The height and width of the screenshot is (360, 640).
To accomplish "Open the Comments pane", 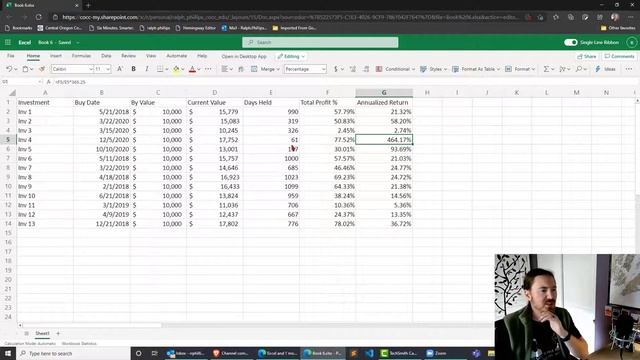I will [x=619, y=56].
